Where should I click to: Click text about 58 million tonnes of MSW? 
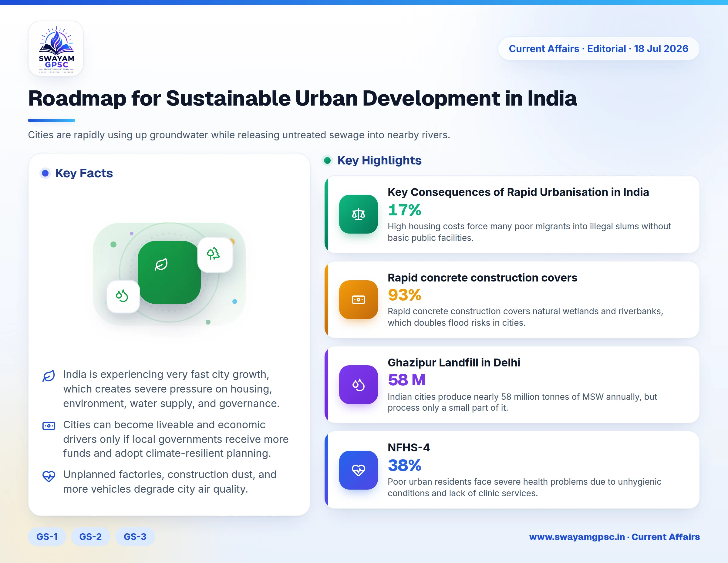pos(522,402)
